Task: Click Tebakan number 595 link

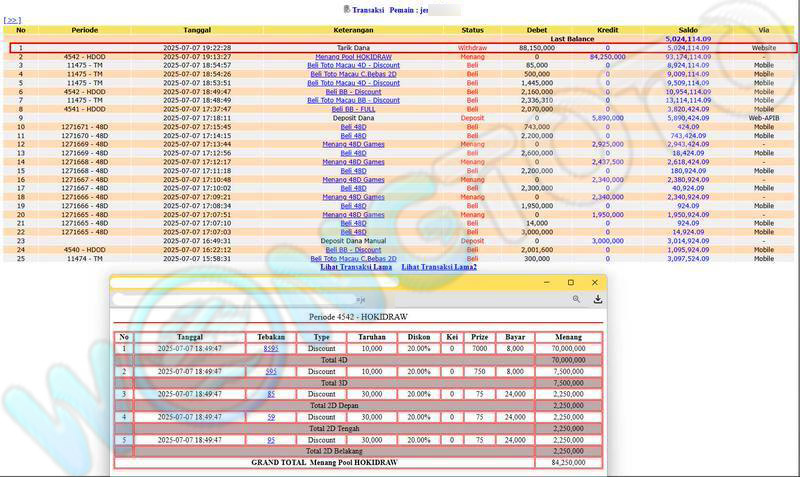Action: (271, 371)
